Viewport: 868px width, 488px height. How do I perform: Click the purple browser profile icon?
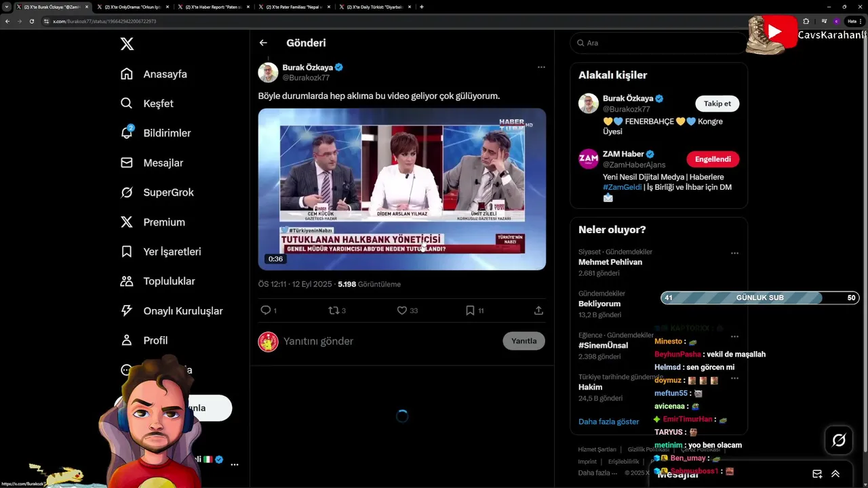point(836,21)
